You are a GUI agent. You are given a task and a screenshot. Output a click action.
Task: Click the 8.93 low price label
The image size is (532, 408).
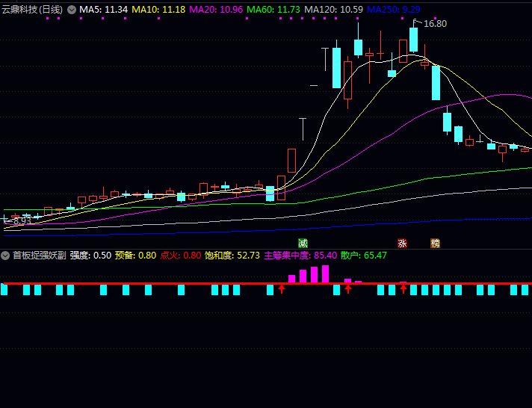(21, 221)
